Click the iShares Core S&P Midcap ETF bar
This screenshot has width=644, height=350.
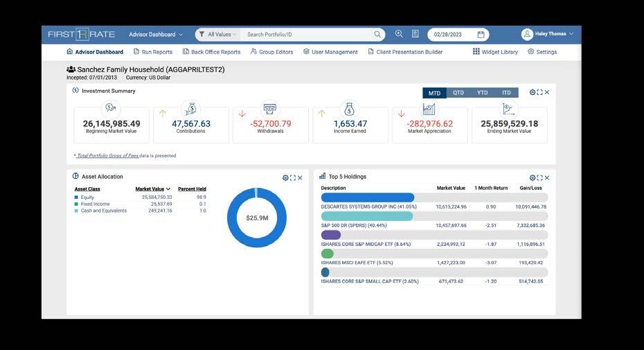pos(331,235)
